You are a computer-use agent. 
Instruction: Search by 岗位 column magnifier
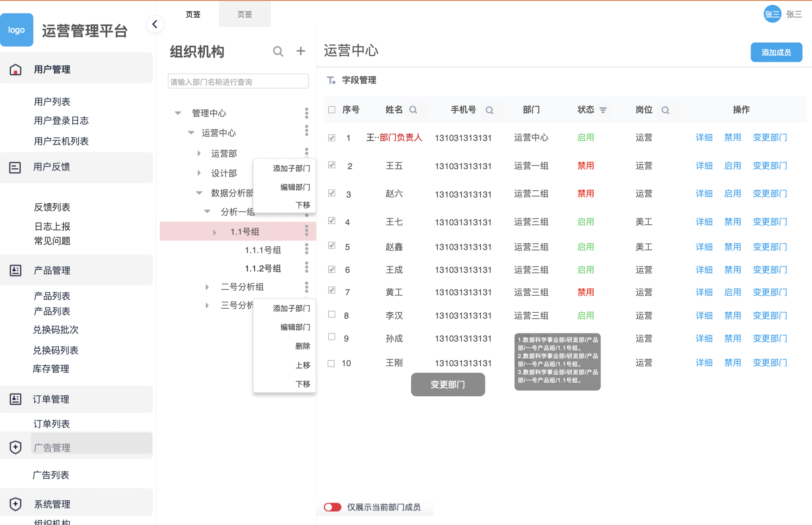[666, 110]
